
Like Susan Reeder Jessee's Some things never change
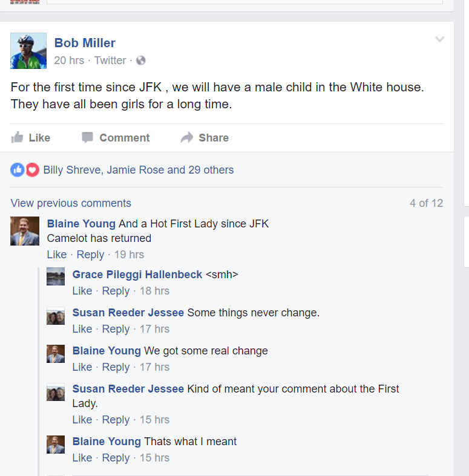pyautogui.click(x=82, y=329)
